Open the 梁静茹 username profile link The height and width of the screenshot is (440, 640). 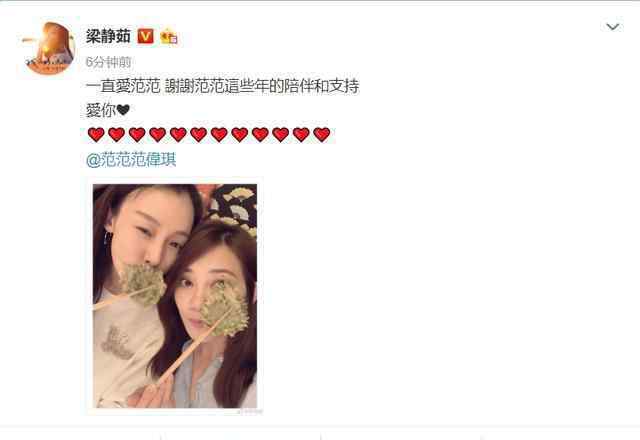[108, 36]
